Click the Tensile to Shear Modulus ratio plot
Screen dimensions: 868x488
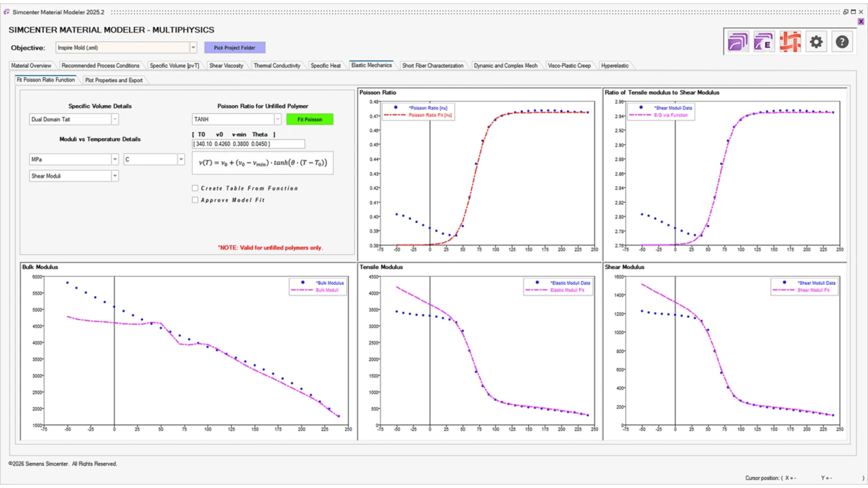733,174
